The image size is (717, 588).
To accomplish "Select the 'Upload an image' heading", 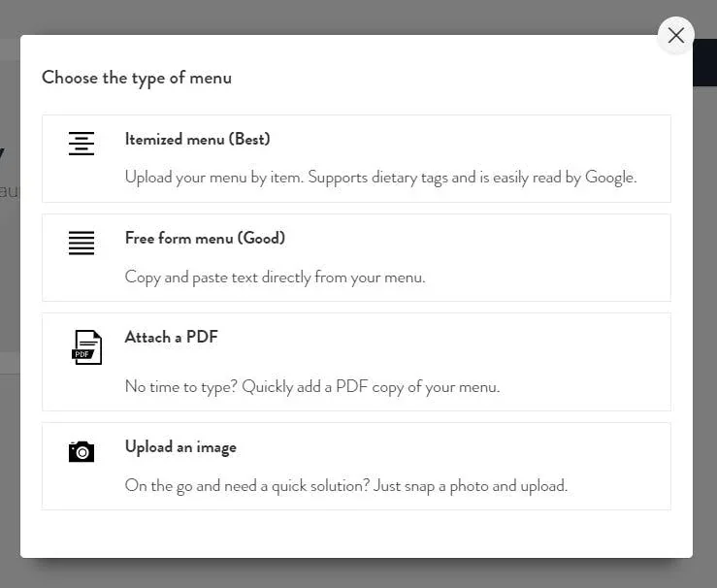I will (180, 447).
